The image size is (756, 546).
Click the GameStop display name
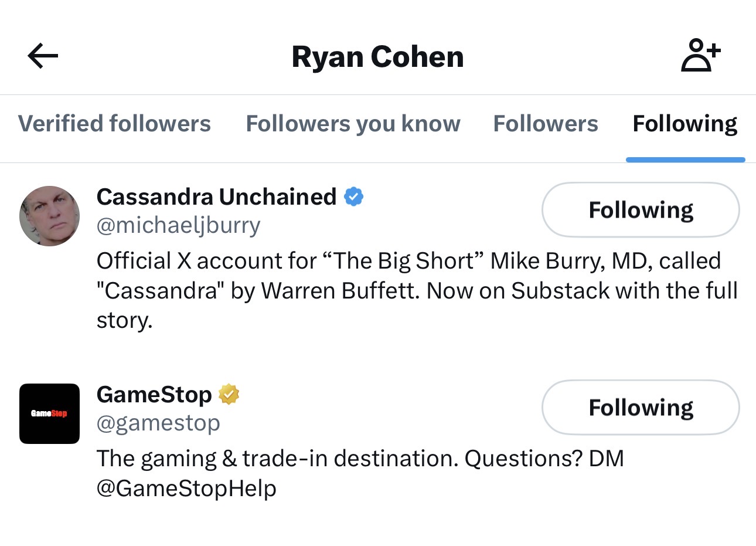(x=154, y=395)
